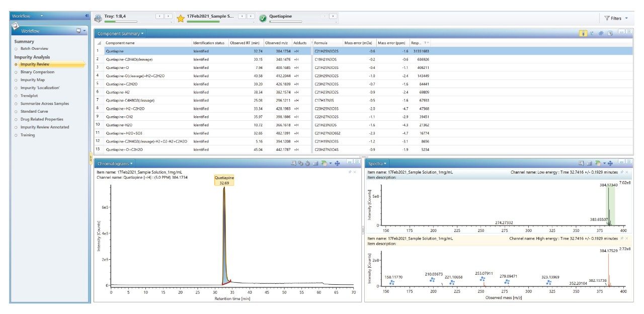
Task: Open Batch Overview in Summary
Action: [34, 49]
